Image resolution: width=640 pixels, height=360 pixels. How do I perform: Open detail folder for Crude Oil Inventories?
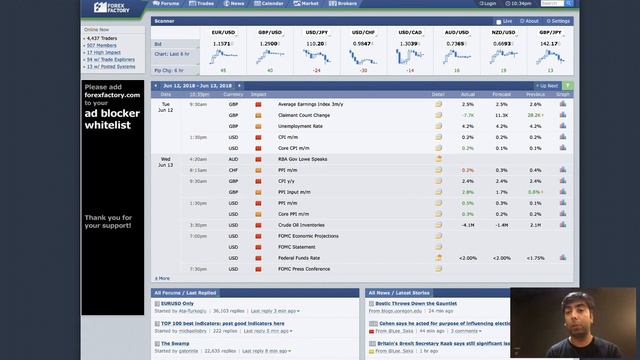coord(438,225)
